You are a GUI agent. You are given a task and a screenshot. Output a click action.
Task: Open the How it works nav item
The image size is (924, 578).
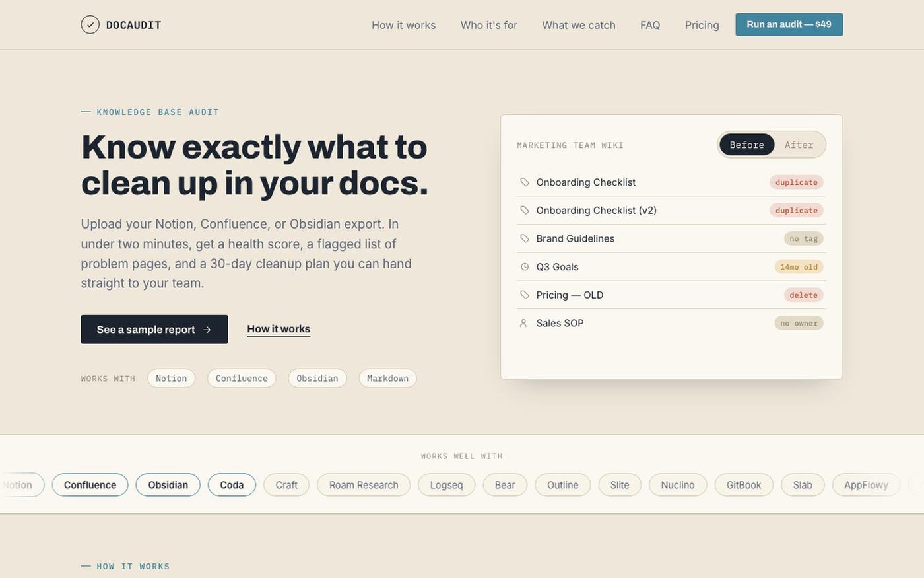[x=403, y=25]
